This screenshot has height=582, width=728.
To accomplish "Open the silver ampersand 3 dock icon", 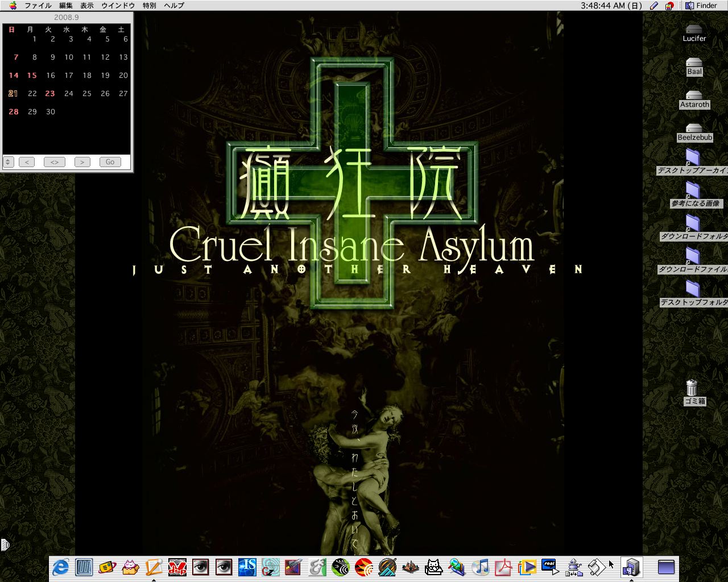I will coord(317,567).
